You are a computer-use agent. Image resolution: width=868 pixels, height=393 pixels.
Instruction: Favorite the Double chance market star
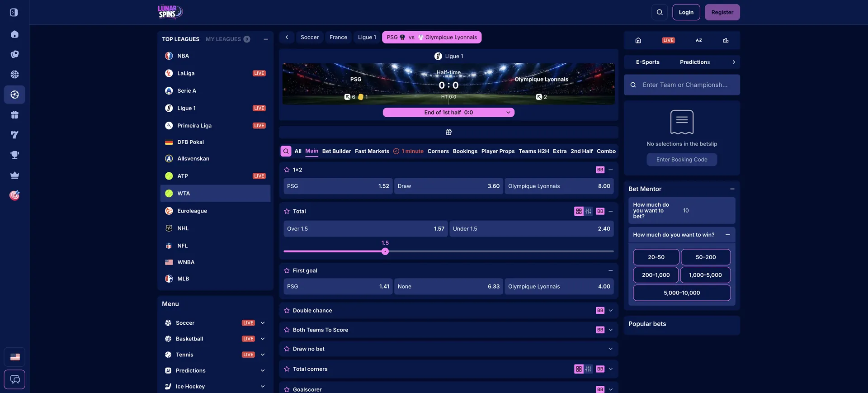tap(287, 311)
